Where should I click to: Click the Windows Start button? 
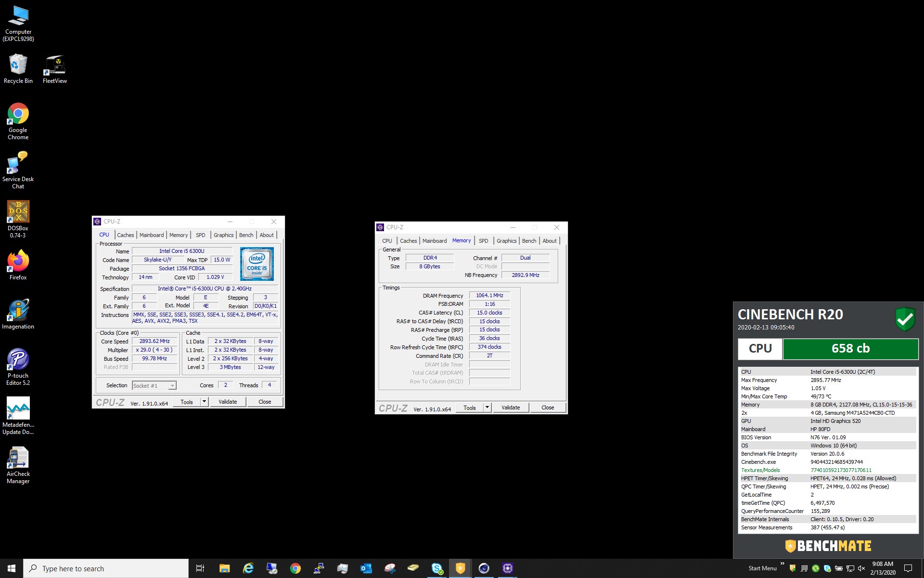click(12, 568)
